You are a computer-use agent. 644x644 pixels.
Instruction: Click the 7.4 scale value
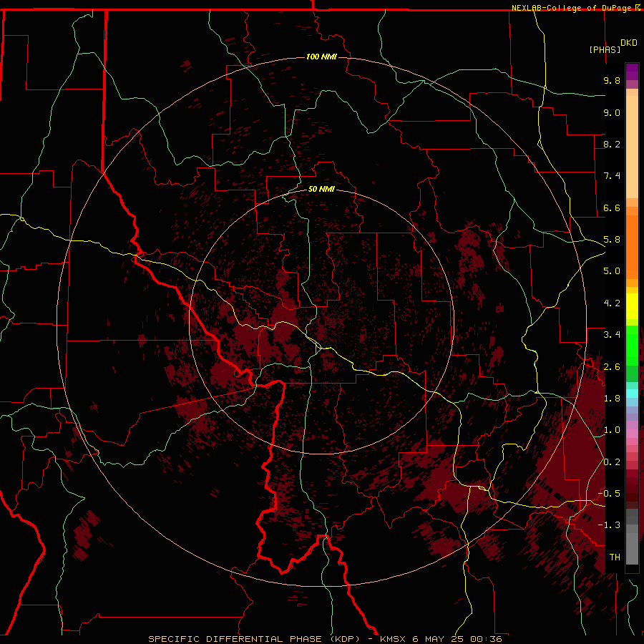coord(612,176)
